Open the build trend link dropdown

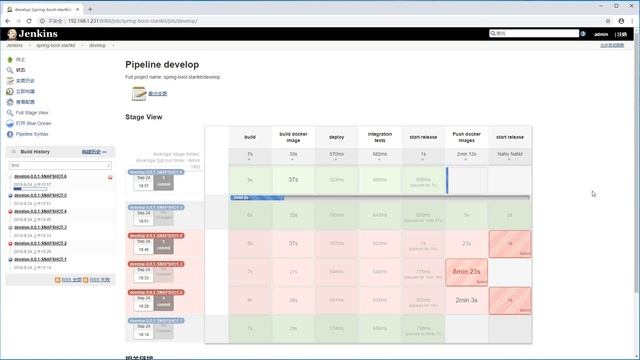point(94,152)
